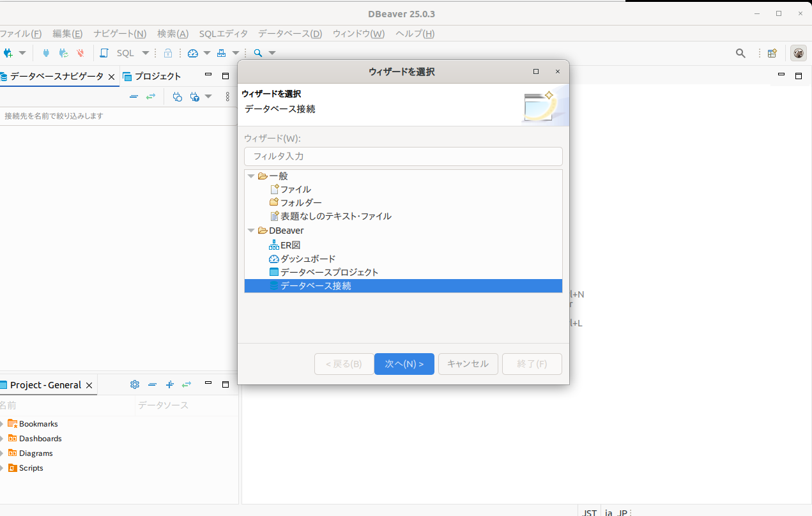Select the Dashboards folder in Project panel
The image size is (812, 516).
(x=40, y=439)
